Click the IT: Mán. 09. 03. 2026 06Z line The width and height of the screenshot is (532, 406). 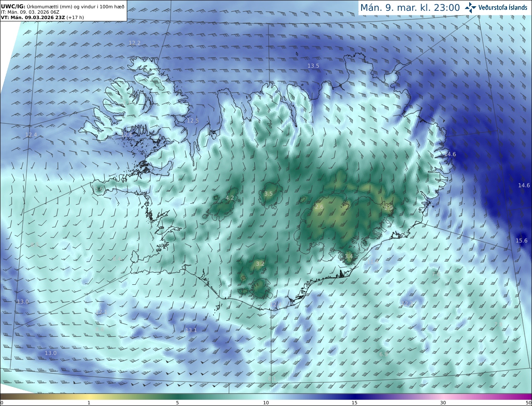30,12
